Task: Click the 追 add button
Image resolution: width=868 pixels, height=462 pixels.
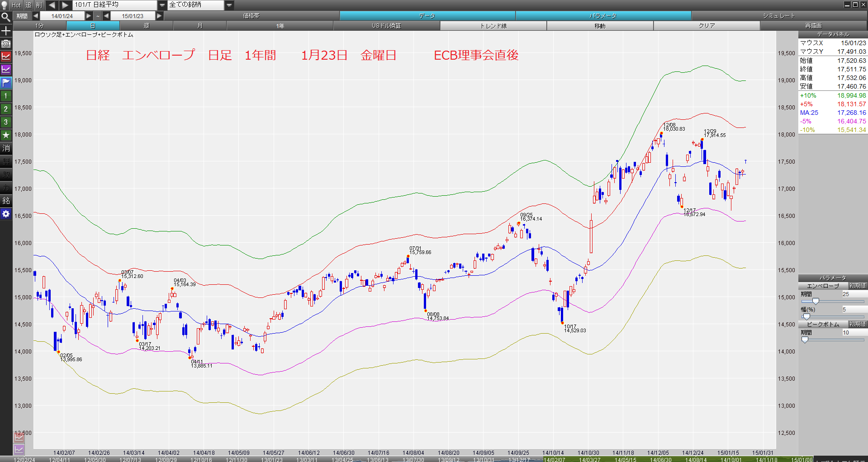Action: [x=28, y=5]
